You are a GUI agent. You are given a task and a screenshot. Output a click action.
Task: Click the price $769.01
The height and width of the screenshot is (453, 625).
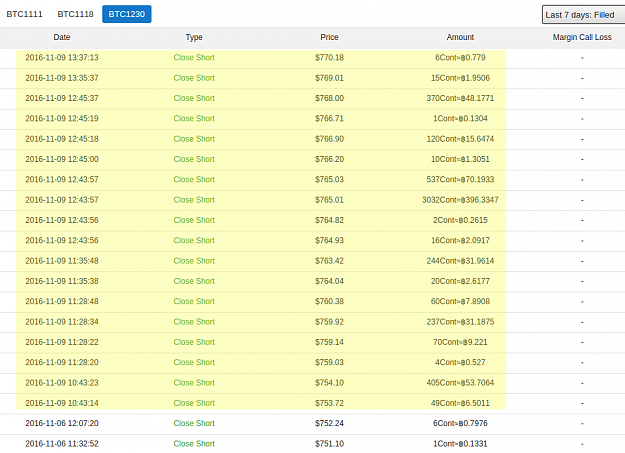click(329, 78)
